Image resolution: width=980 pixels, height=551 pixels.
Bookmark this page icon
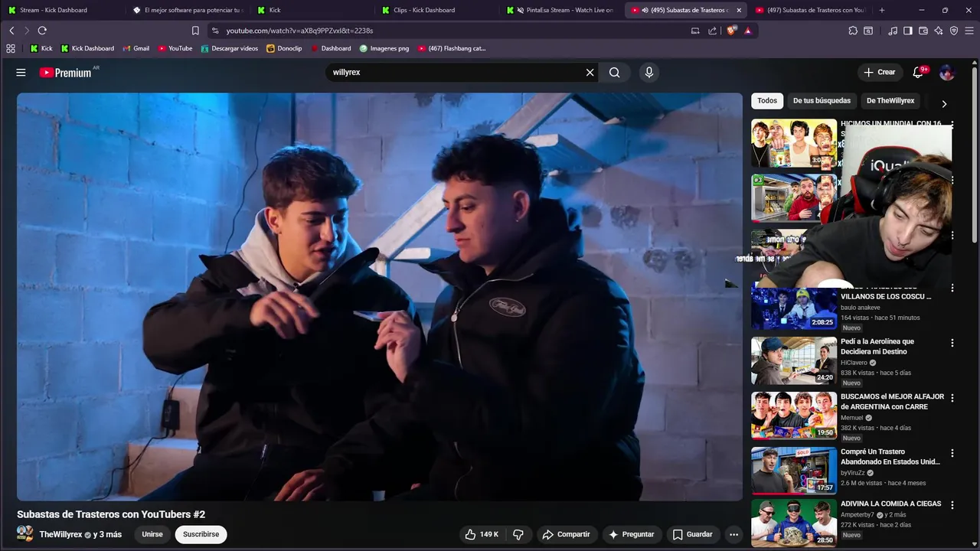(x=195, y=31)
